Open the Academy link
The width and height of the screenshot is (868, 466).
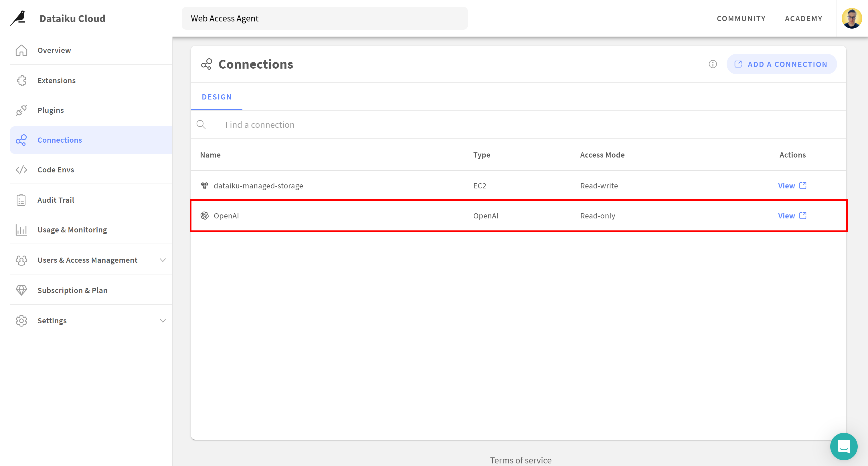(x=804, y=19)
